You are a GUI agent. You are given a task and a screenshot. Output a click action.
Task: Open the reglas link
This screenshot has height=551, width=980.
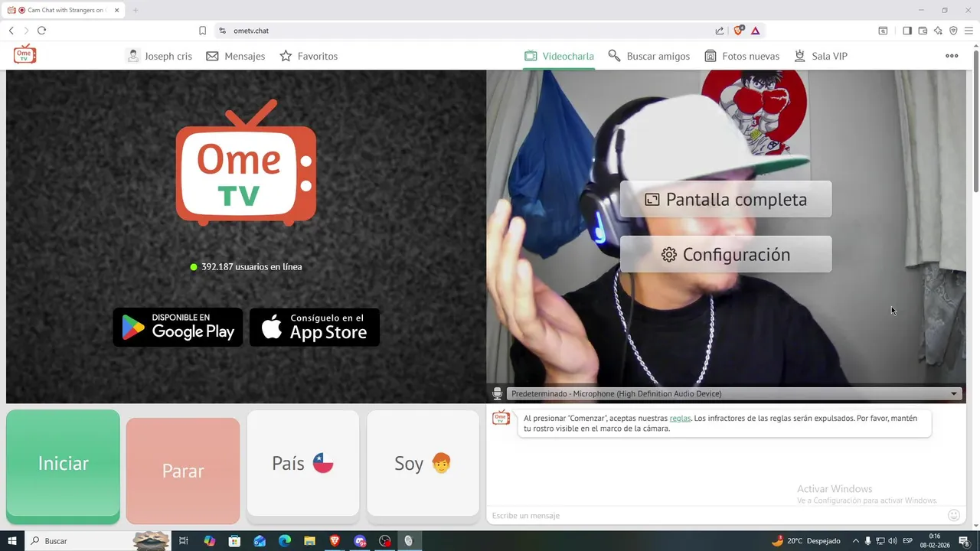(680, 419)
